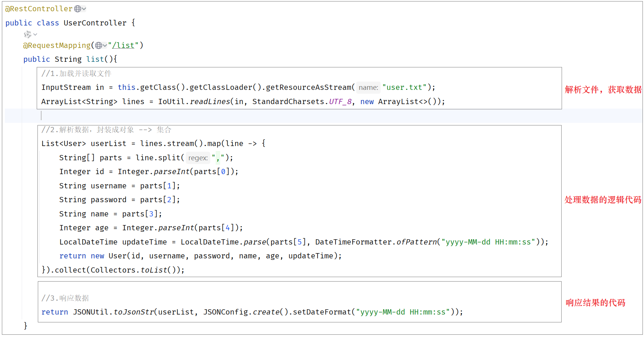The width and height of the screenshot is (644, 337).
Task: Click userList in the List<User> declaration
Action: tap(109, 143)
